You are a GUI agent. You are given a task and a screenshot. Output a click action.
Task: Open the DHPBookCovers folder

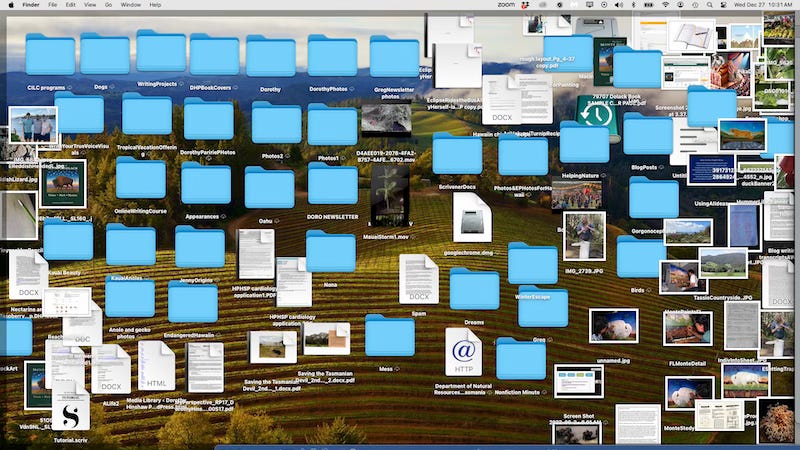[214, 54]
